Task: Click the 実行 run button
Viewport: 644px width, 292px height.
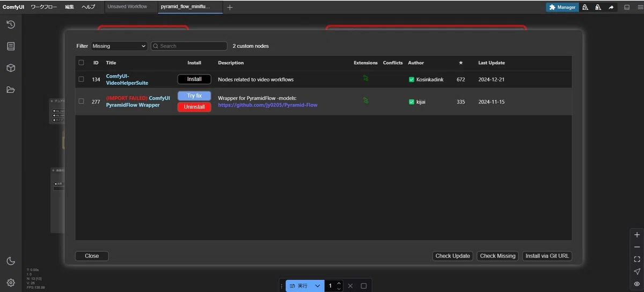Action: pos(299,286)
